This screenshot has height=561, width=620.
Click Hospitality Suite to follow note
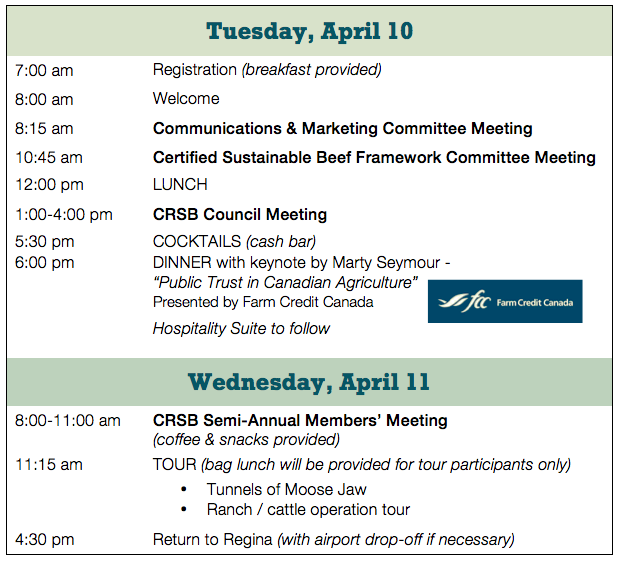[x=241, y=328]
